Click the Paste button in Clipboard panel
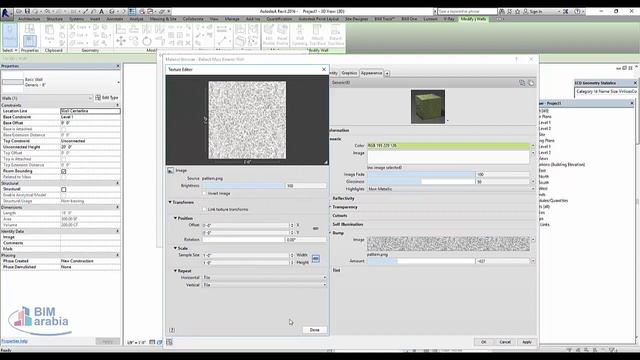The width and height of the screenshot is (640, 360). click(49, 33)
